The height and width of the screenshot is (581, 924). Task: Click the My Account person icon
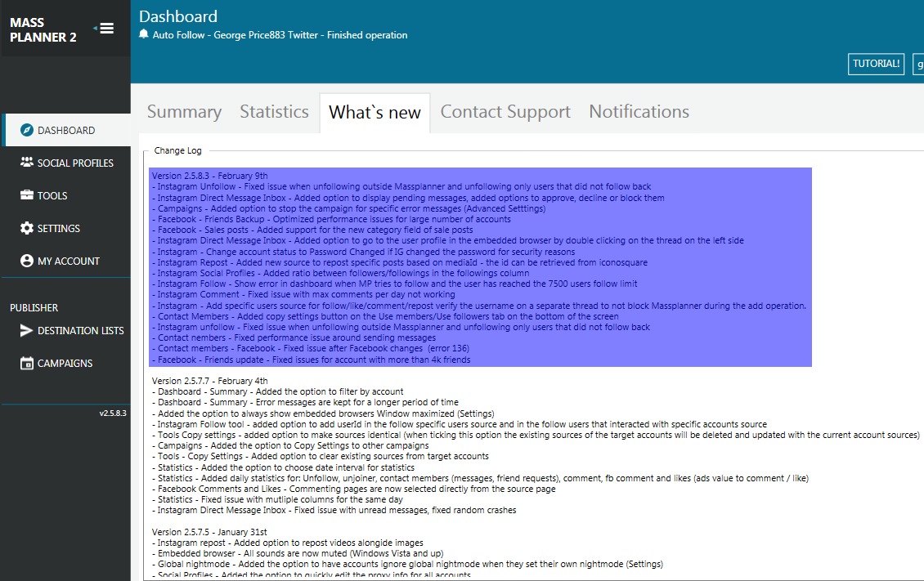click(27, 261)
